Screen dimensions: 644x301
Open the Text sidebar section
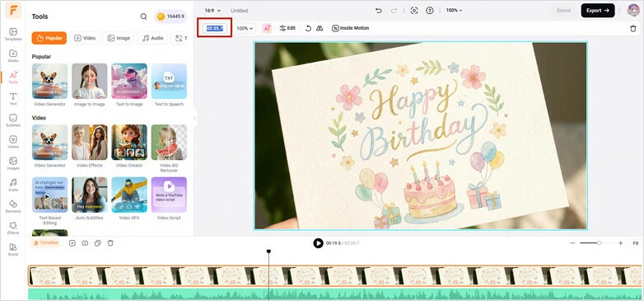13,99
